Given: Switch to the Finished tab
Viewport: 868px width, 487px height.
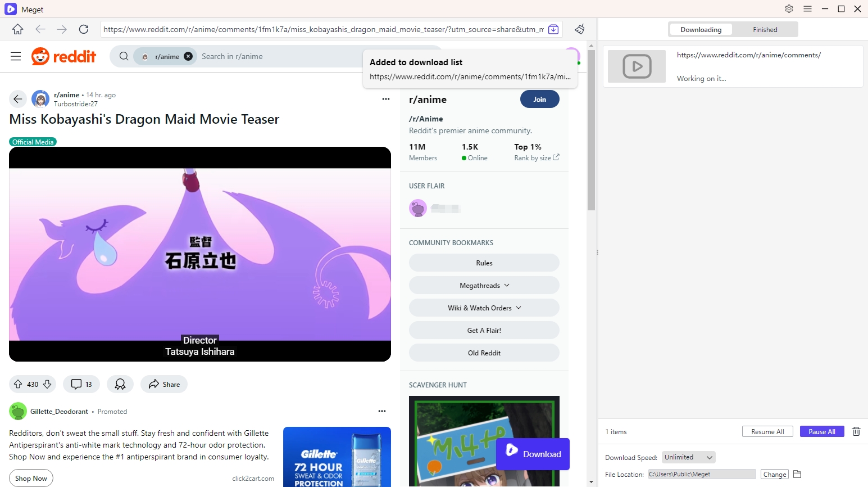Looking at the screenshot, I should (x=765, y=30).
